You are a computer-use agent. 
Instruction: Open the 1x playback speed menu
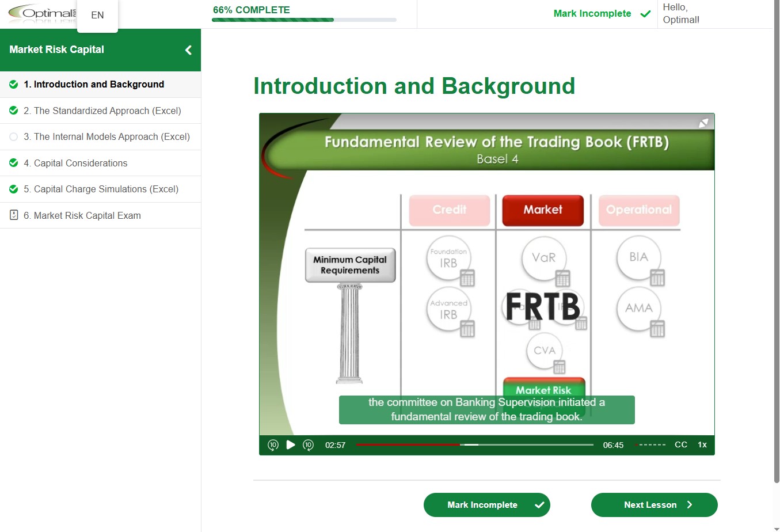coord(702,444)
